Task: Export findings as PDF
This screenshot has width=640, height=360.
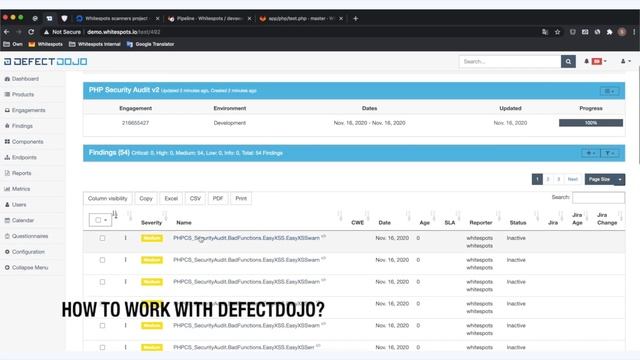Action: coord(218,198)
